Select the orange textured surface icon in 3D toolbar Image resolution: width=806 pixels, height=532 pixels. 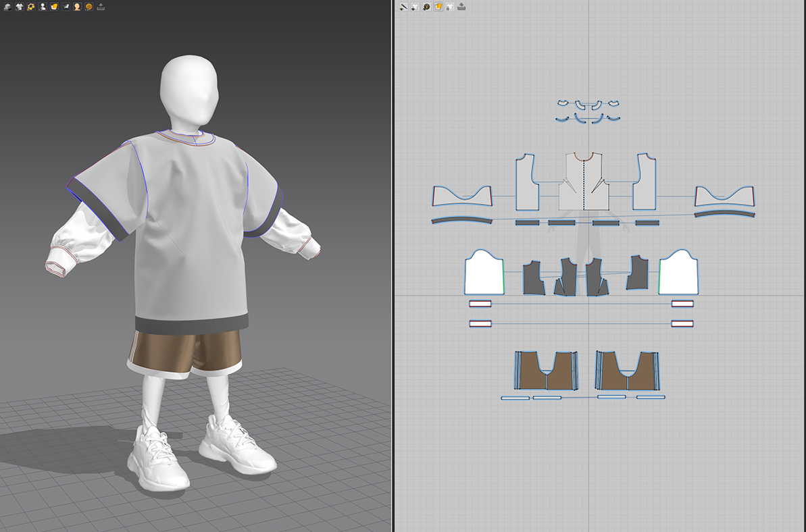click(54, 7)
